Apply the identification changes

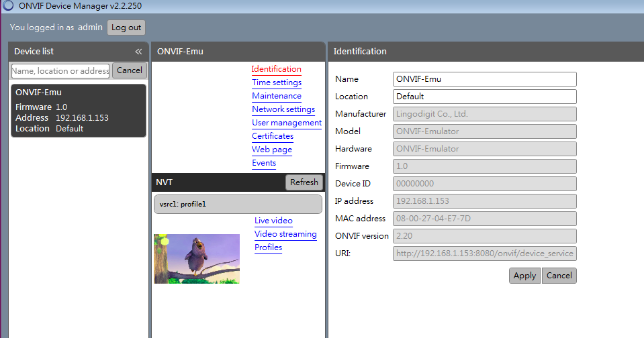pos(524,276)
